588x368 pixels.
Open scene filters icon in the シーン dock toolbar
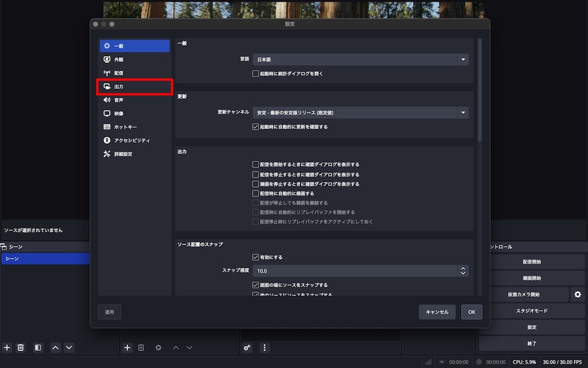[38, 347]
